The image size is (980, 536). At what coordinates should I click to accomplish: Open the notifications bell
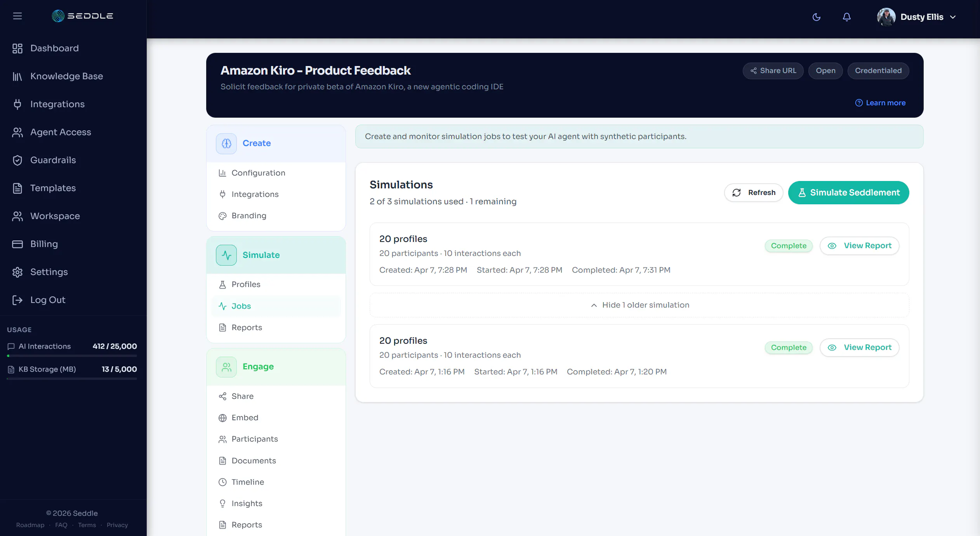coord(847,17)
